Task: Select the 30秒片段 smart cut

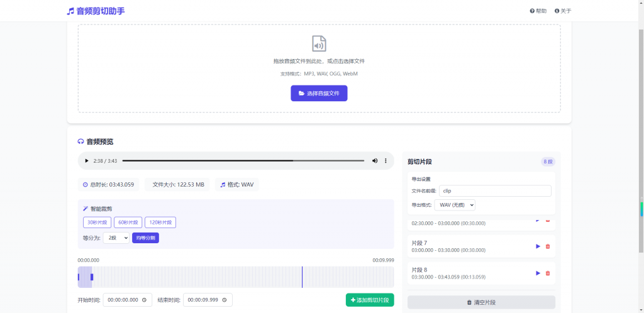Action: click(x=97, y=222)
